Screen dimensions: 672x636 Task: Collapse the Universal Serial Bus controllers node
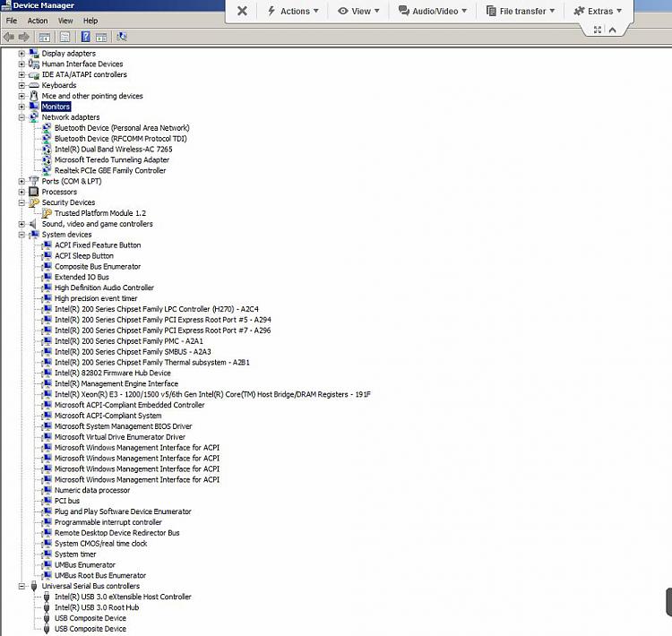(x=22, y=586)
